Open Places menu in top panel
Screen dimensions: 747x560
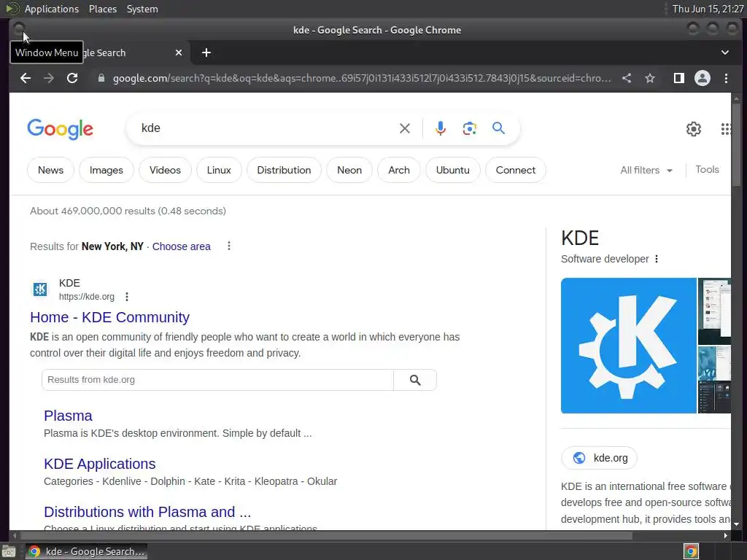pos(102,9)
